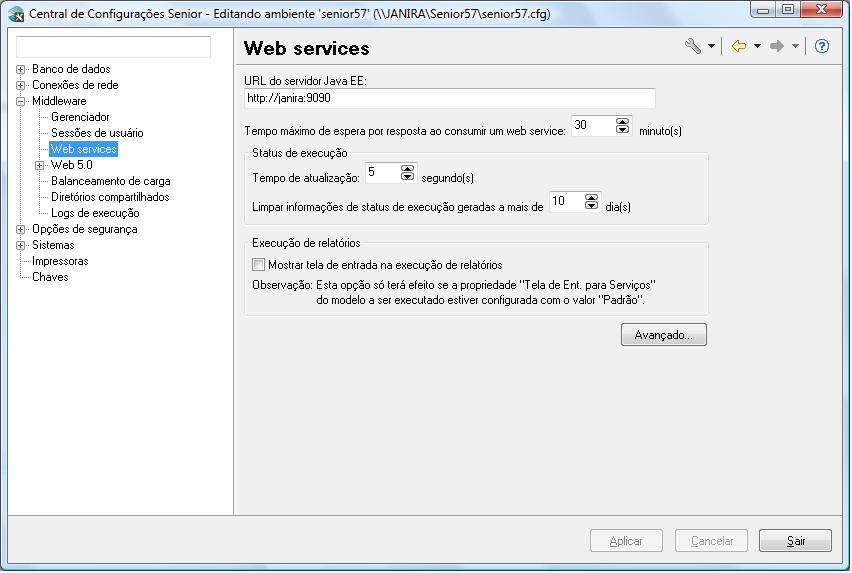
Task: Select Sessões de usuário in tree
Action: point(97,133)
